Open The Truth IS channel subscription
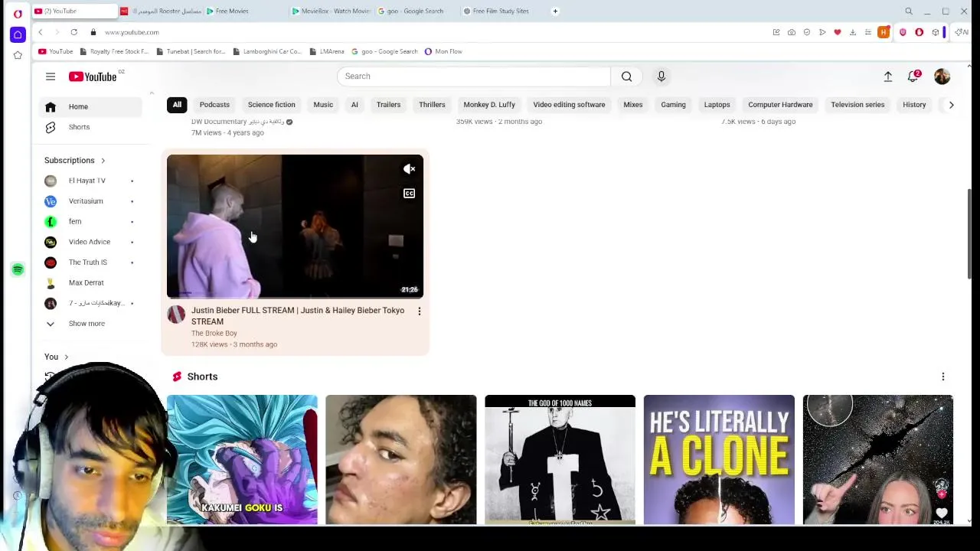 [88, 262]
